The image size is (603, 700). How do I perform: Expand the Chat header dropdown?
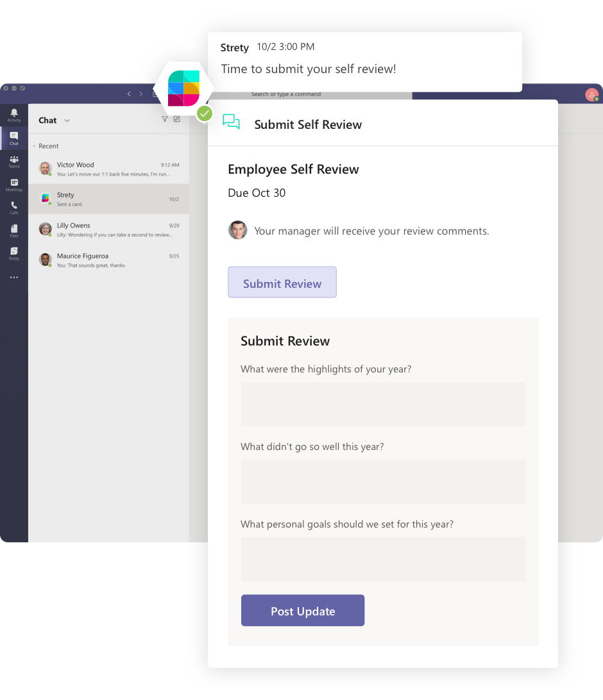66,120
